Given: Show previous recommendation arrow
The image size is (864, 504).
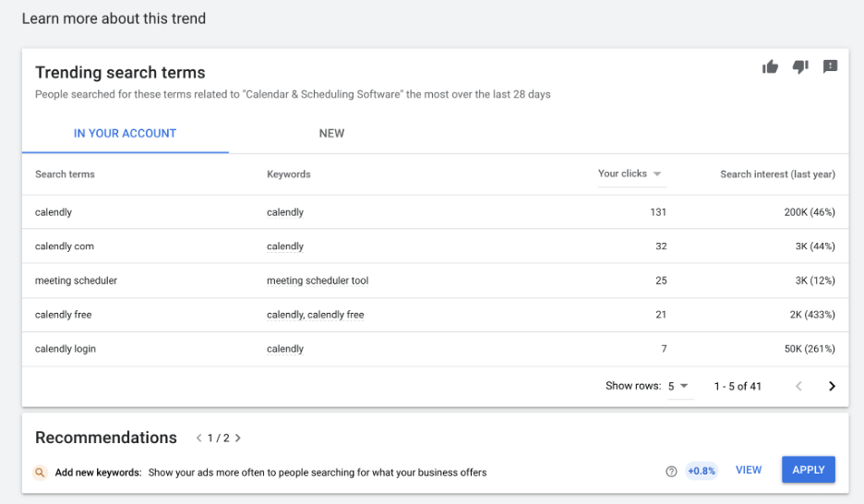Looking at the screenshot, I should coord(198,438).
